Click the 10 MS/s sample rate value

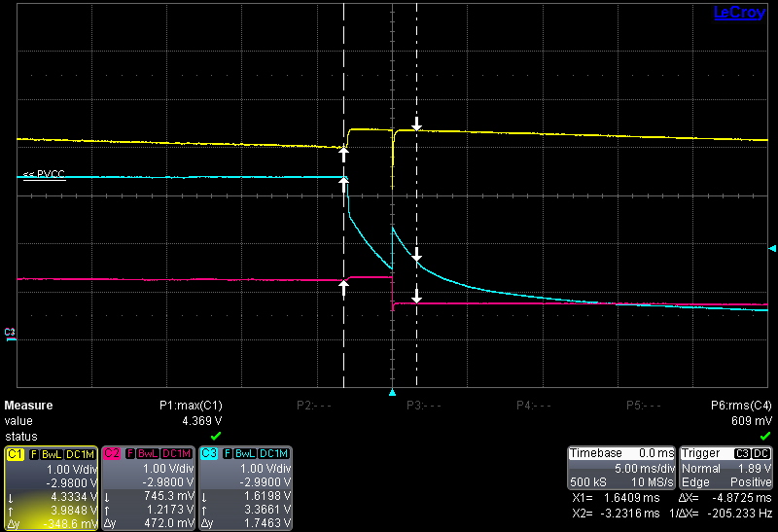(653, 481)
